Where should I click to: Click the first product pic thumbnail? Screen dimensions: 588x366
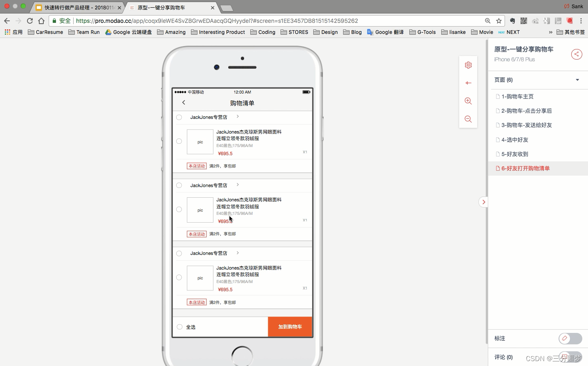click(x=200, y=142)
